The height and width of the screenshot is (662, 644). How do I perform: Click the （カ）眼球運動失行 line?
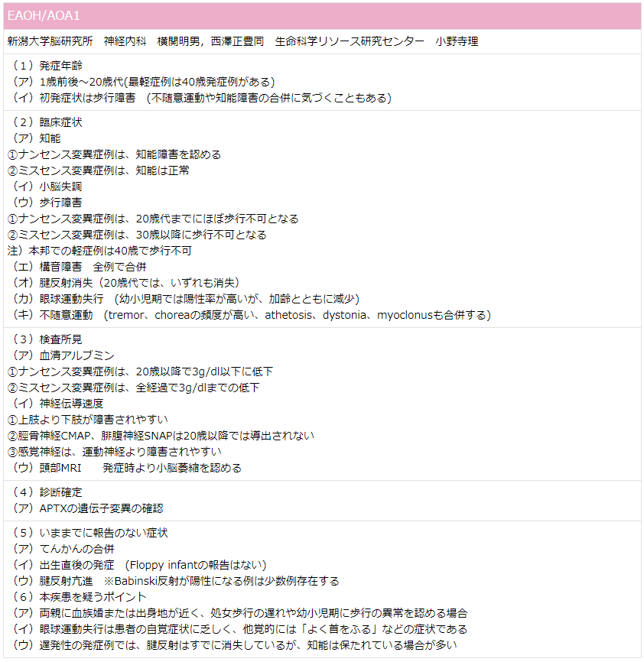click(186, 299)
